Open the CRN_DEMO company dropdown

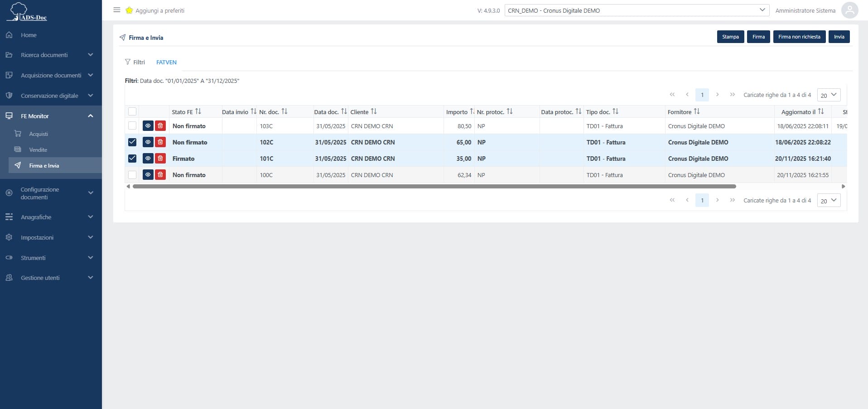tap(637, 10)
